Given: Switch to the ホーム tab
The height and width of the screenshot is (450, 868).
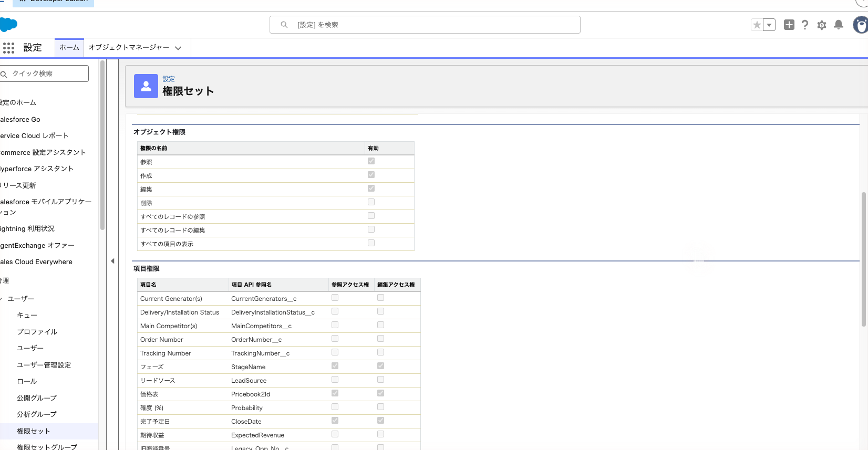Looking at the screenshot, I should pyautogui.click(x=69, y=47).
